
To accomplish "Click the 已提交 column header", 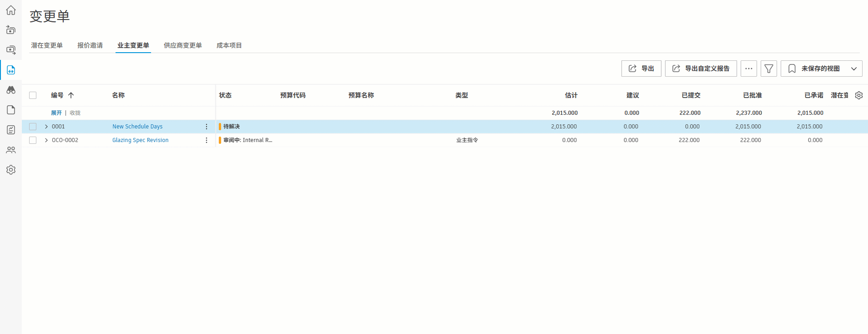I will pyautogui.click(x=691, y=95).
